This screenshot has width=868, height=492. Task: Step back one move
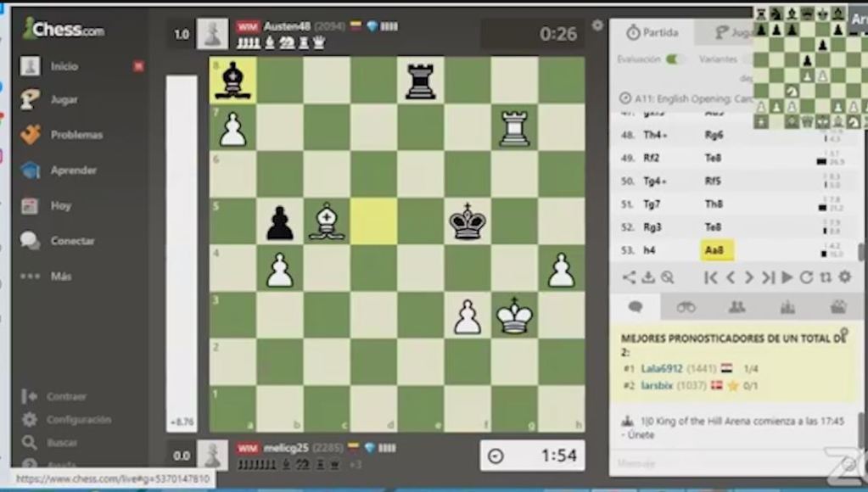tap(730, 277)
